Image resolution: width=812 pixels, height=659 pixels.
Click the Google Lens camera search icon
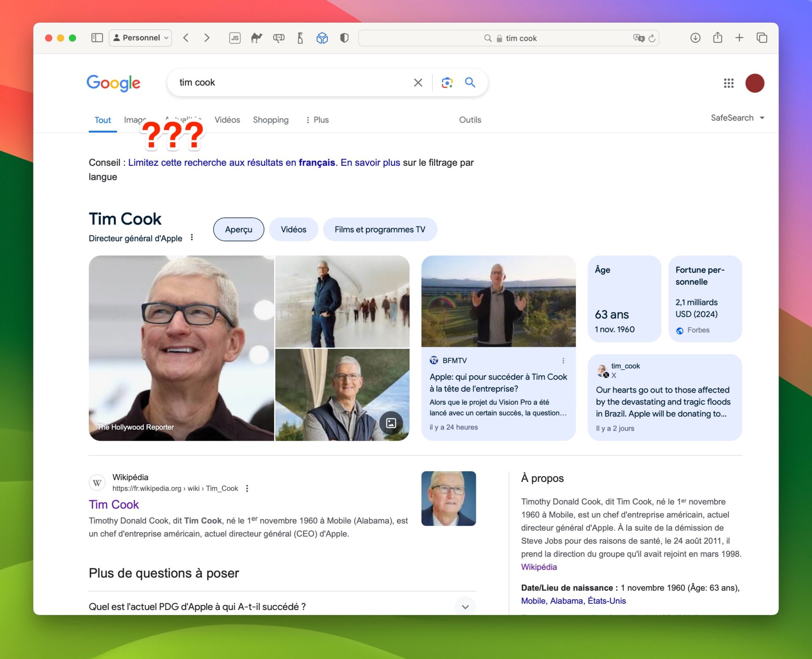click(x=446, y=82)
